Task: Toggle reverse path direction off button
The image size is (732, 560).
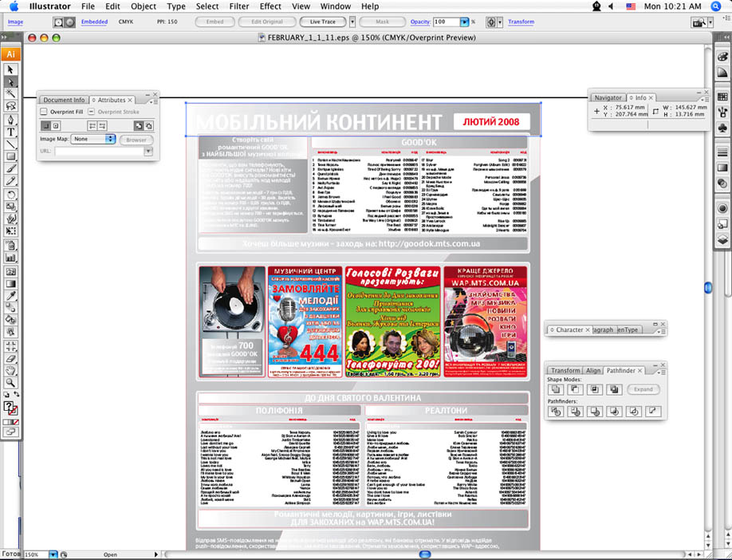Action: (x=92, y=125)
